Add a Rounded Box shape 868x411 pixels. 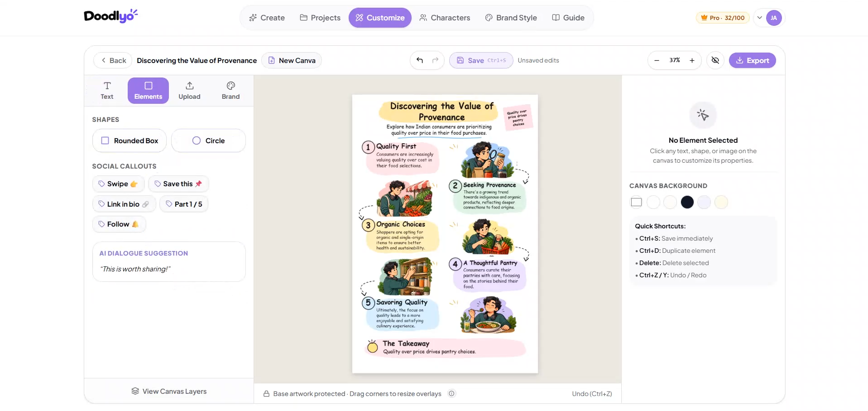(129, 140)
